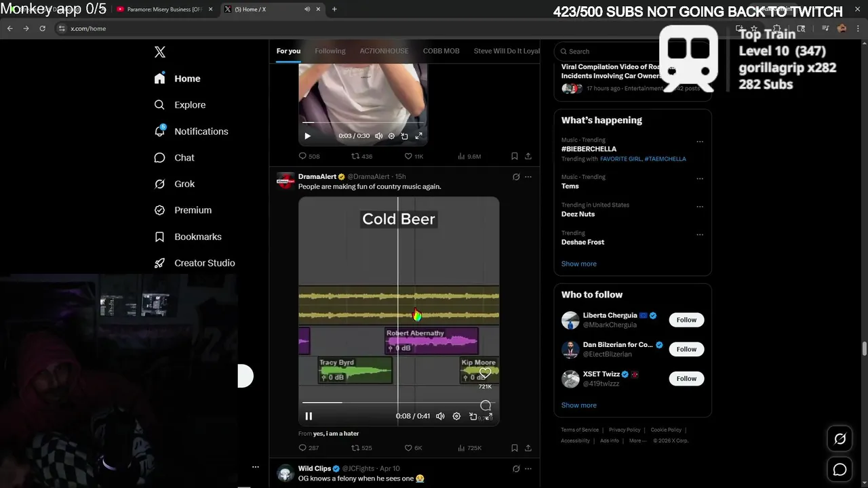
Task: Like the post with 11K likes
Action: coord(414,156)
